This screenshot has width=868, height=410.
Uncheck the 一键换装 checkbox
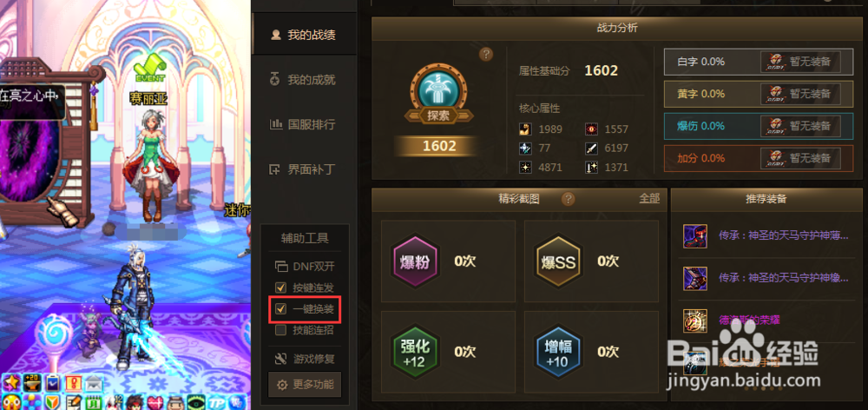coord(280,308)
